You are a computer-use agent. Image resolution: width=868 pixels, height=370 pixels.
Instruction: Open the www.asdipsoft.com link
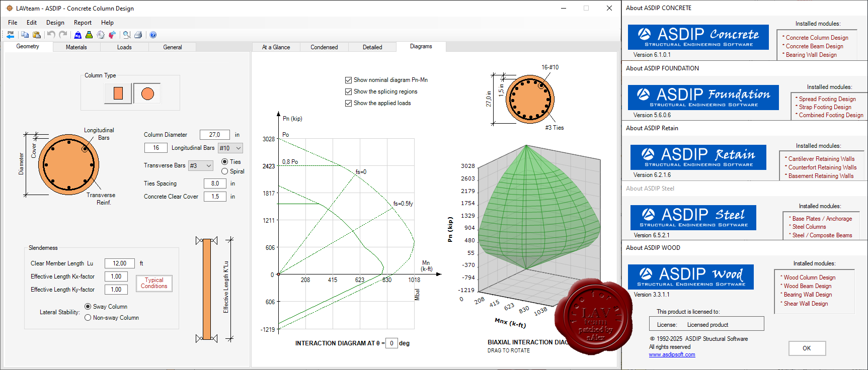tap(672, 354)
